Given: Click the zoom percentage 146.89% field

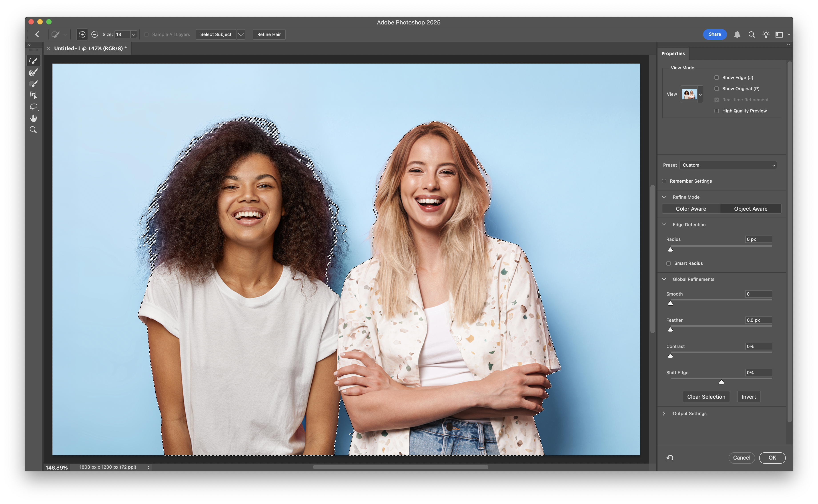Looking at the screenshot, I should [57, 467].
